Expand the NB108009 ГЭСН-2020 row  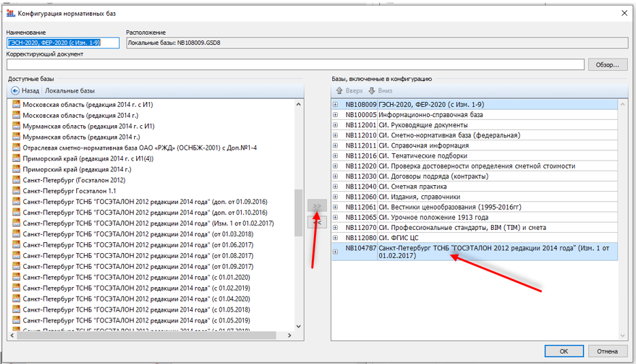pyautogui.click(x=336, y=105)
